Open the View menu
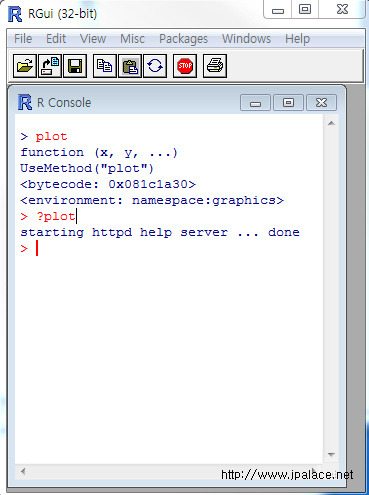 (93, 39)
